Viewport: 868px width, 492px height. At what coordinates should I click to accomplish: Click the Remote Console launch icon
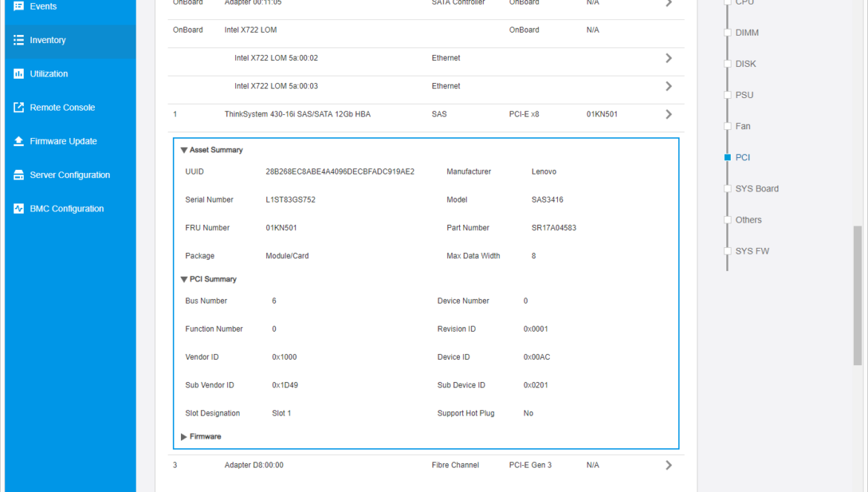[x=19, y=108]
